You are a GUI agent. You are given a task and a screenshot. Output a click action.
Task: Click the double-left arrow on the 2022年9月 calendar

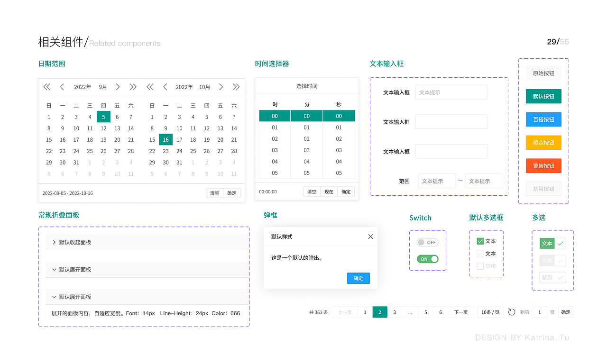tap(46, 87)
